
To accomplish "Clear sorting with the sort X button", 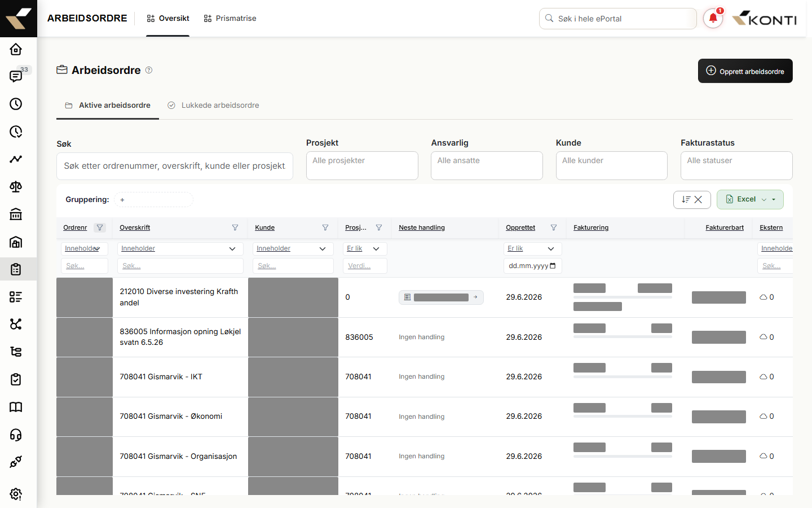I will pos(692,199).
